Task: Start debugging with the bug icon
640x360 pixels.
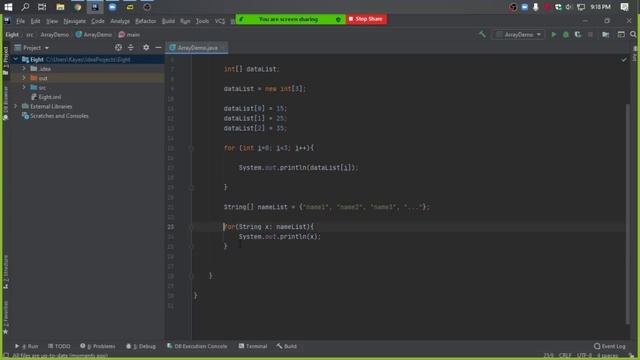Action: coord(566,35)
